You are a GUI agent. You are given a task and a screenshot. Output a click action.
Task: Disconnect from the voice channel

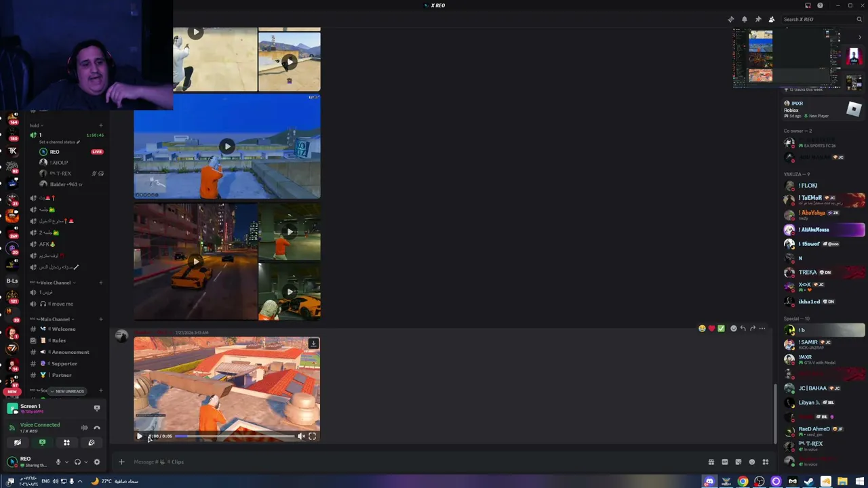pos(97,428)
